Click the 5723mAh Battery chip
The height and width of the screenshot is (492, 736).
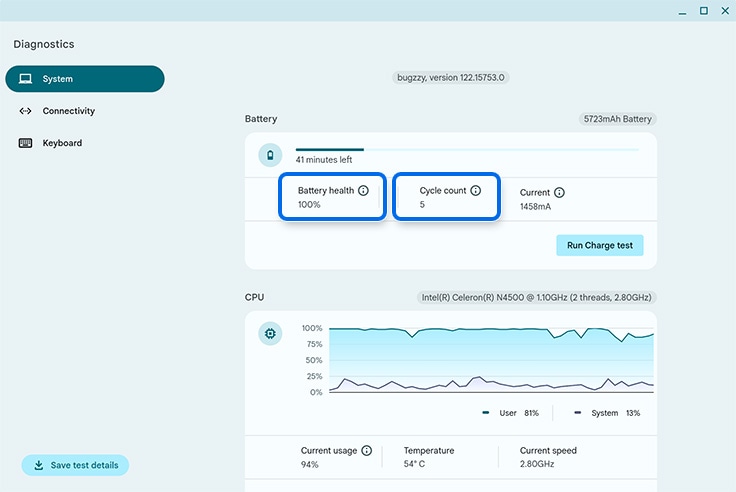(618, 119)
